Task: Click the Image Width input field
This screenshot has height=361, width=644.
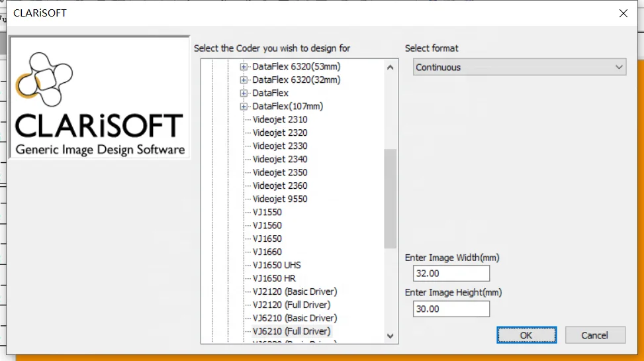Action: point(451,274)
